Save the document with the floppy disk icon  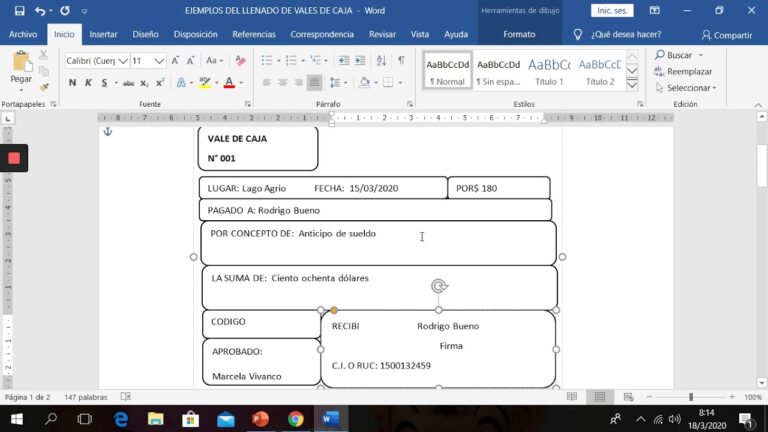20,10
